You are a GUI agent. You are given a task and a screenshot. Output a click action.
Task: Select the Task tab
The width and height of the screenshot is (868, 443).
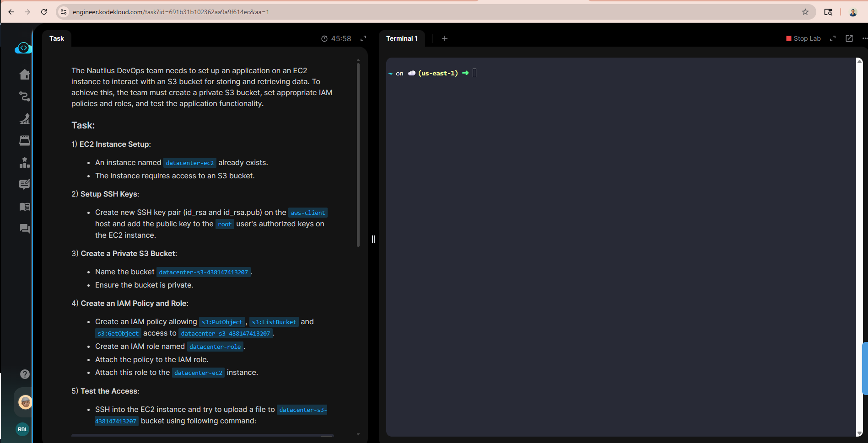coord(57,39)
